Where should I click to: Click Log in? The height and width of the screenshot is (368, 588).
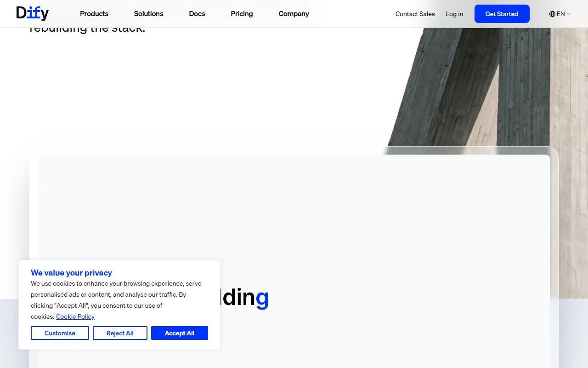(x=454, y=14)
